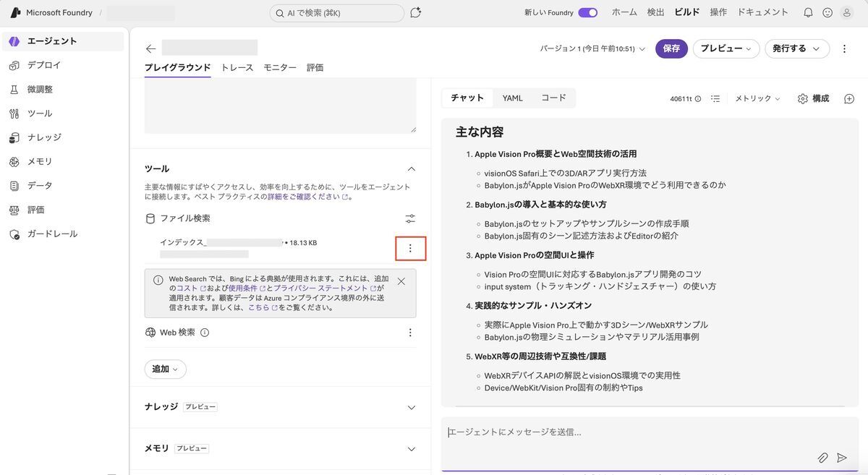Click inside the instructions text area

point(281,106)
